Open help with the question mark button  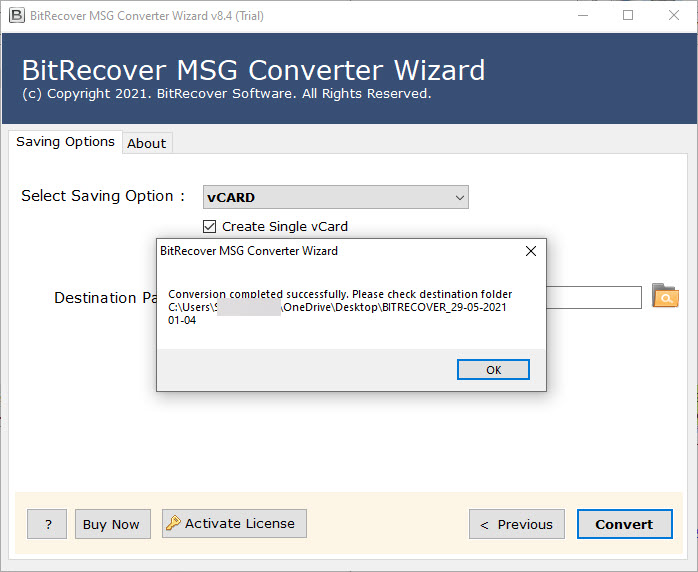click(47, 524)
